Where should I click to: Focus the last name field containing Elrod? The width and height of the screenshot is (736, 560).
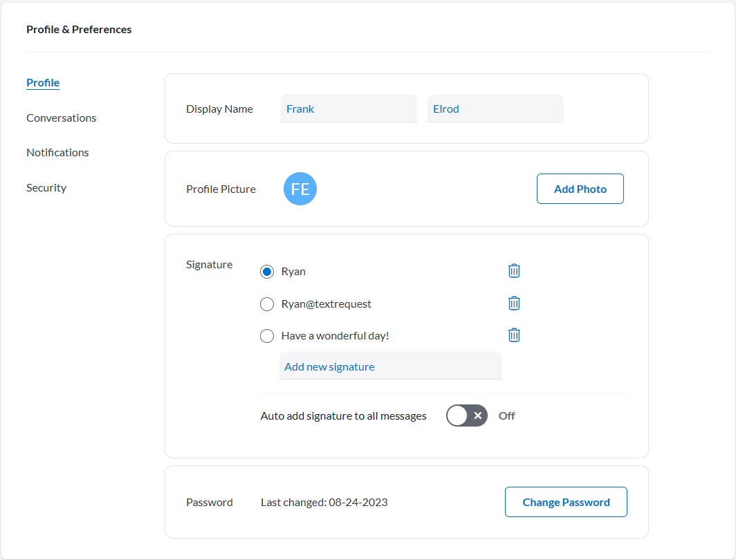coord(495,109)
